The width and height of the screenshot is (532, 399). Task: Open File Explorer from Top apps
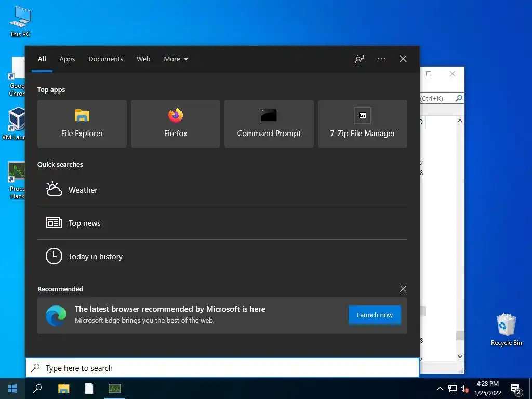(x=82, y=124)
